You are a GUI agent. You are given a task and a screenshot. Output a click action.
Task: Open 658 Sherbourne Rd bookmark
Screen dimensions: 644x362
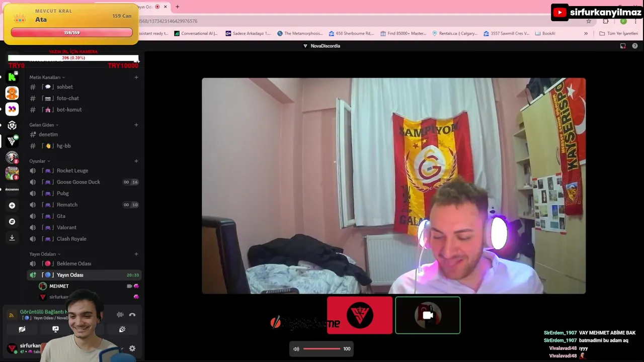point(351,33)
